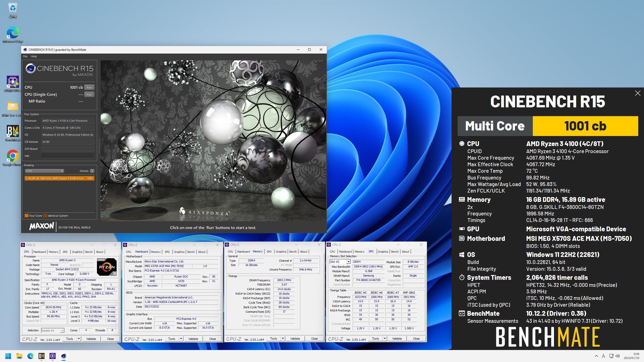Open Cinebench File menu
This screenshot has height=362, width=644.
[25, 56]
